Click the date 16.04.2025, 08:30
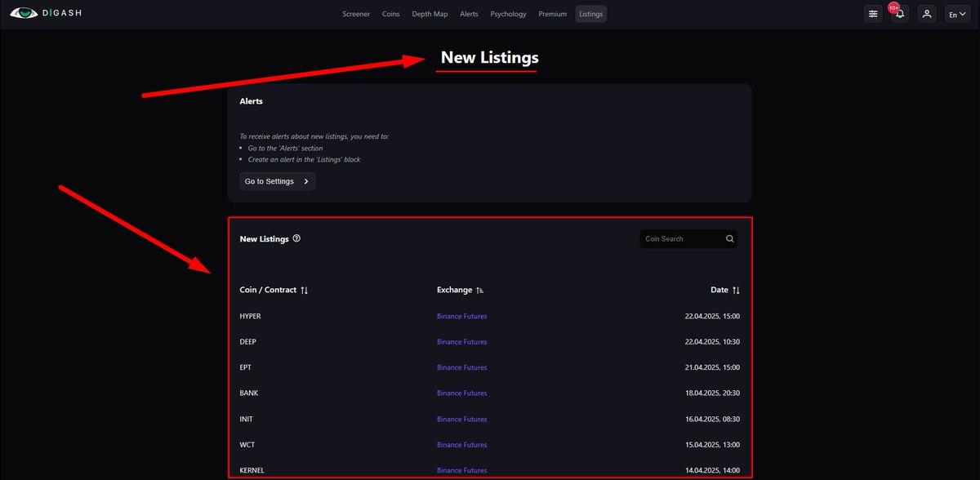Image resolution: width=980 pixels, height=480 pixels. point(712,419)
